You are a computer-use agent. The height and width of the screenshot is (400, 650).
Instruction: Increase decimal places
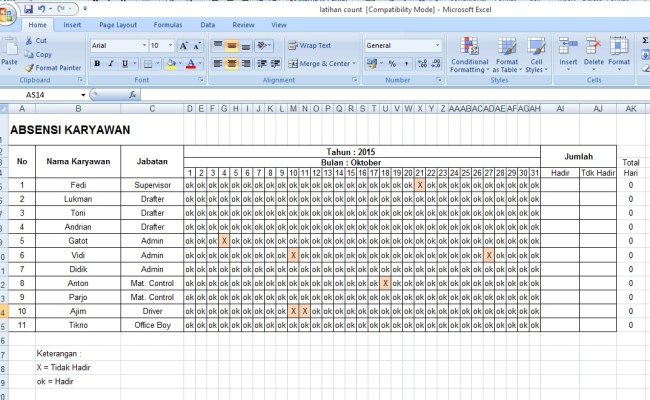coord(422,63)
